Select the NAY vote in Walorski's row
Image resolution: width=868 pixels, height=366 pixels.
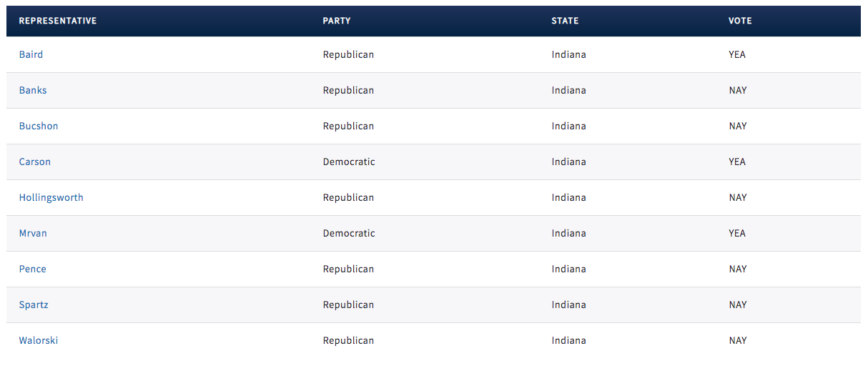738,340
